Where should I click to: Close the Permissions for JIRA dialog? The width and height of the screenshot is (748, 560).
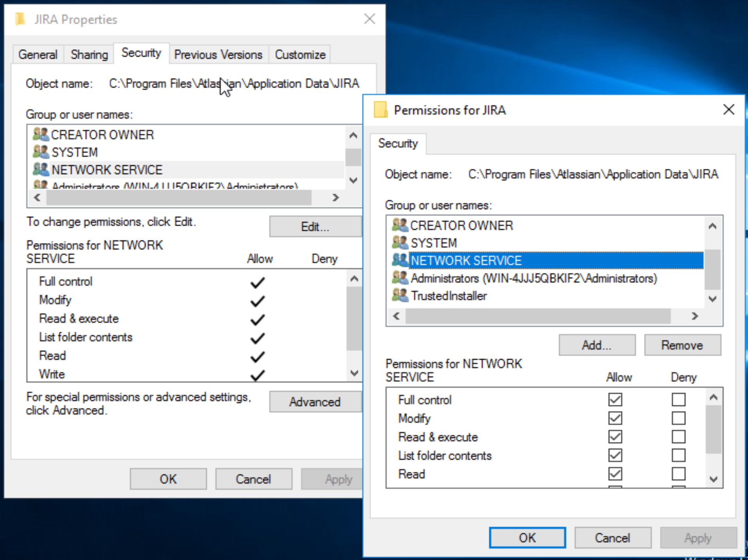tap(729, 110)
